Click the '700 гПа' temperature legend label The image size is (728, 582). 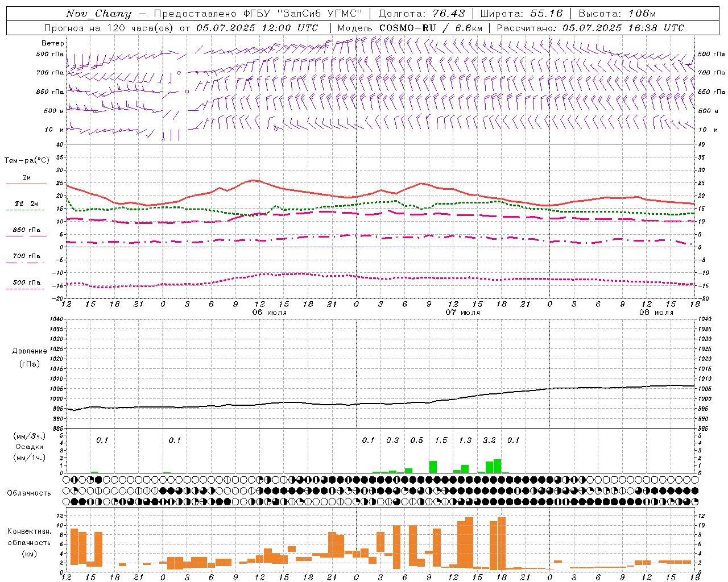coord(27,256)
